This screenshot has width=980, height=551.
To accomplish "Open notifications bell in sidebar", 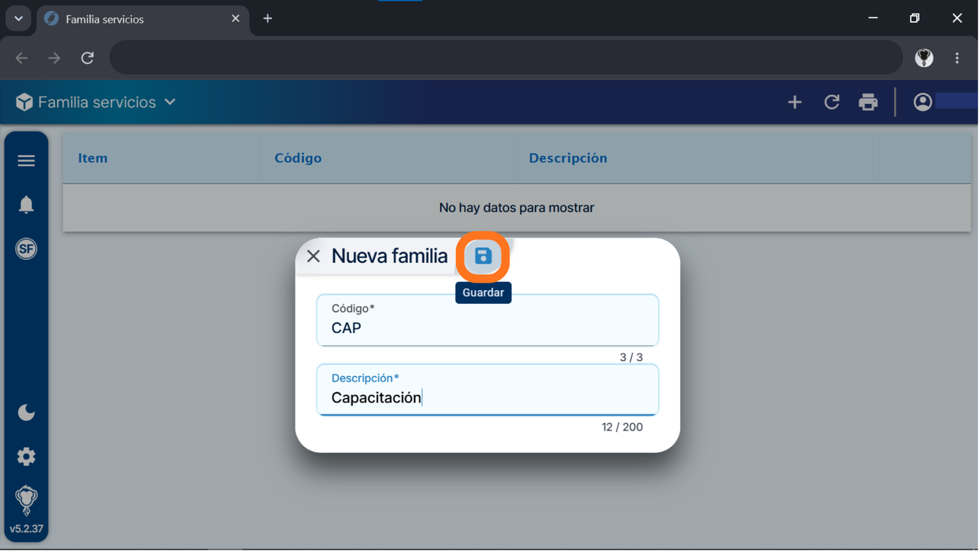I will click(x=26, y=204).
